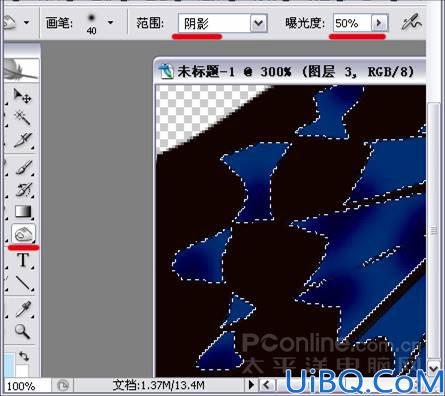Click the vertical scrollbar down arrow
445x396 pixels.
tap(433, 369)
